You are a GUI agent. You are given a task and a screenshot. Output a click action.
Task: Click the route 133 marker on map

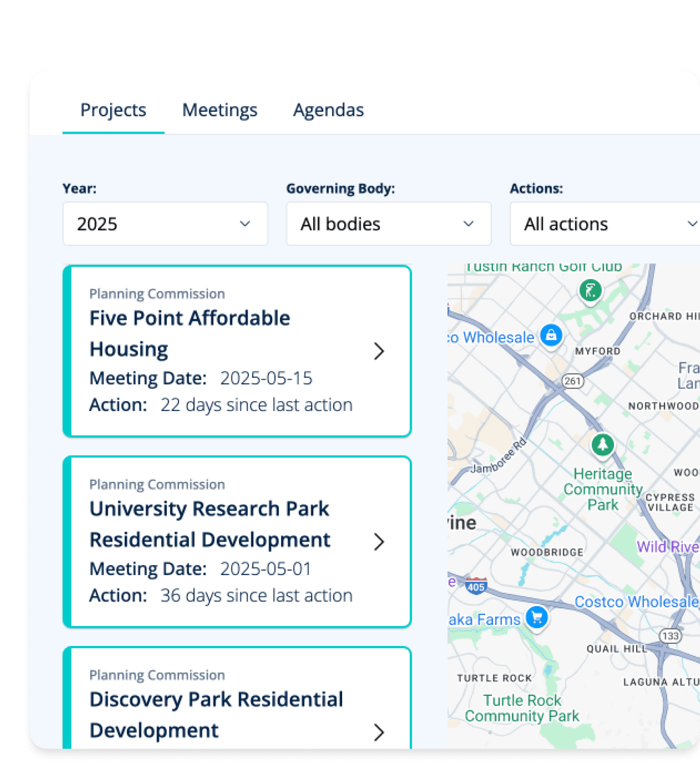[670, 635]
